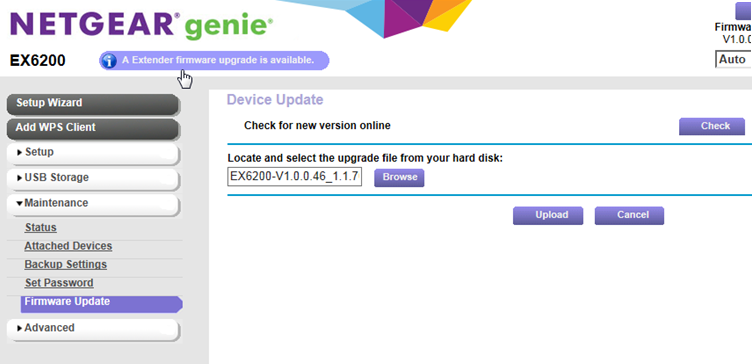752x364 pixels.
Task: View Attached Devices list
Action: pos(68,246)
